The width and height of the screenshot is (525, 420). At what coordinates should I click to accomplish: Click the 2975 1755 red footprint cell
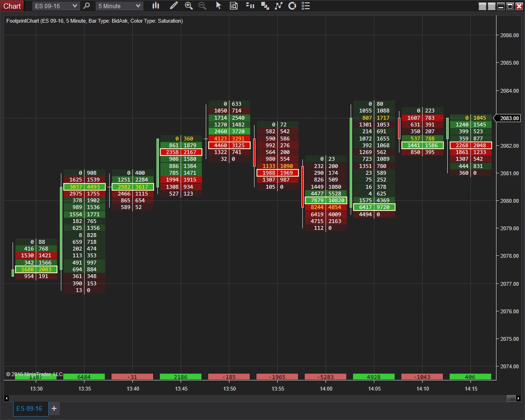click(85, 194)
